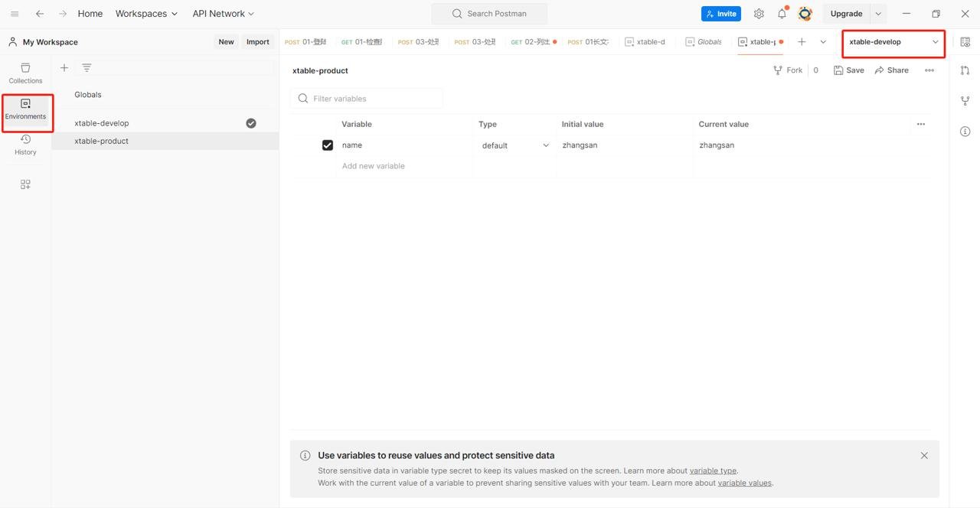
Task: Uncheck the name variable checkbox
Action: pyautogui.click(x=328, y=145)
